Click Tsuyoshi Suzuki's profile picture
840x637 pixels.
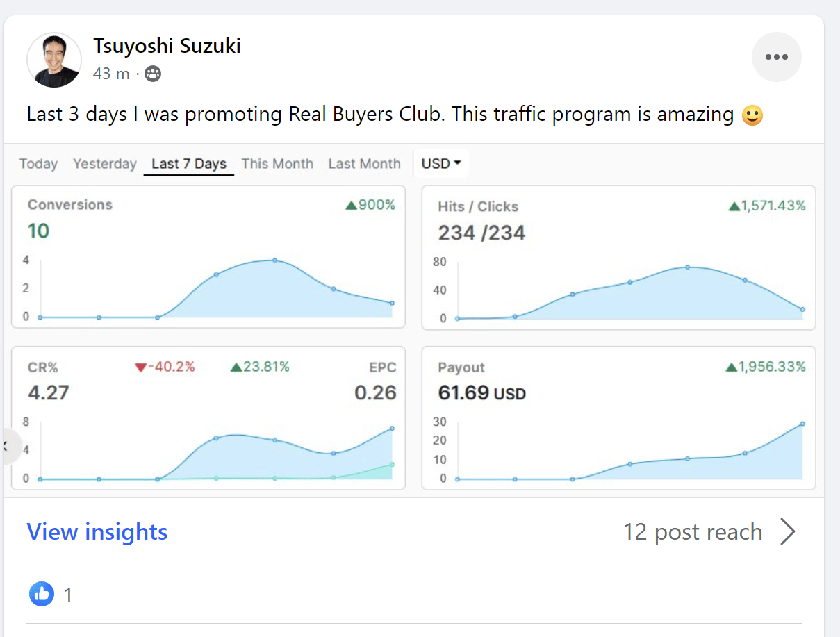coord(54,60)
